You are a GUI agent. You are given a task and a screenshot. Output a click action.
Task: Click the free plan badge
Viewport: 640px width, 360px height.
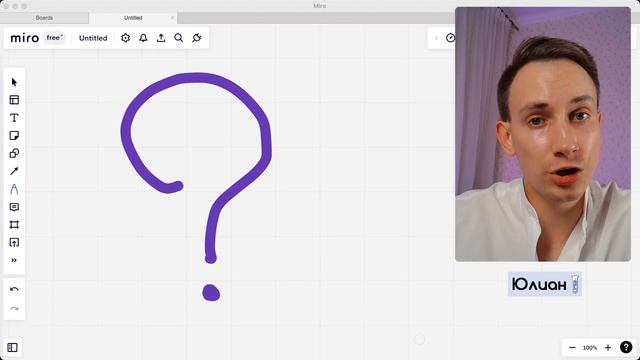point(54,38)
